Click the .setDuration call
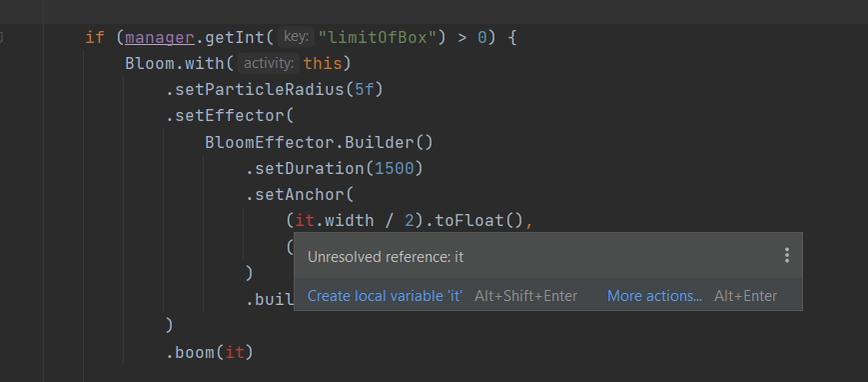This screenshot has height=382, width=868. pyautogui.click(x=306, y=169)
